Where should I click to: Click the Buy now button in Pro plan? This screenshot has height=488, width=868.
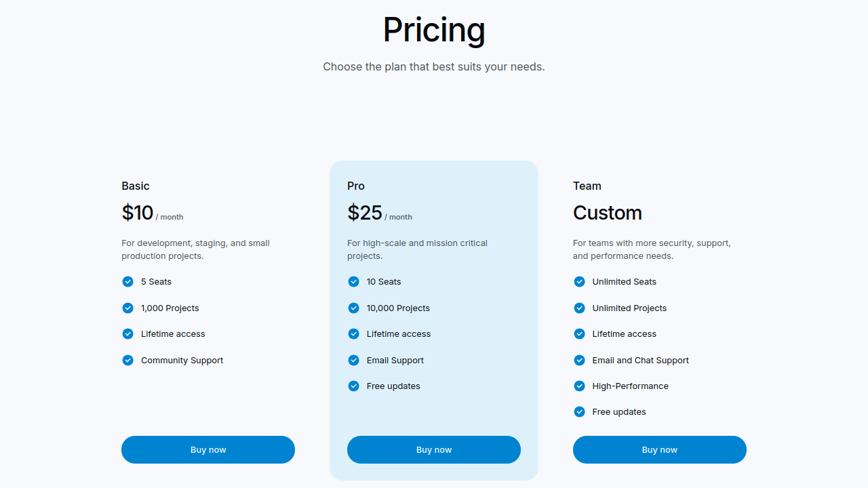point(434,449)
